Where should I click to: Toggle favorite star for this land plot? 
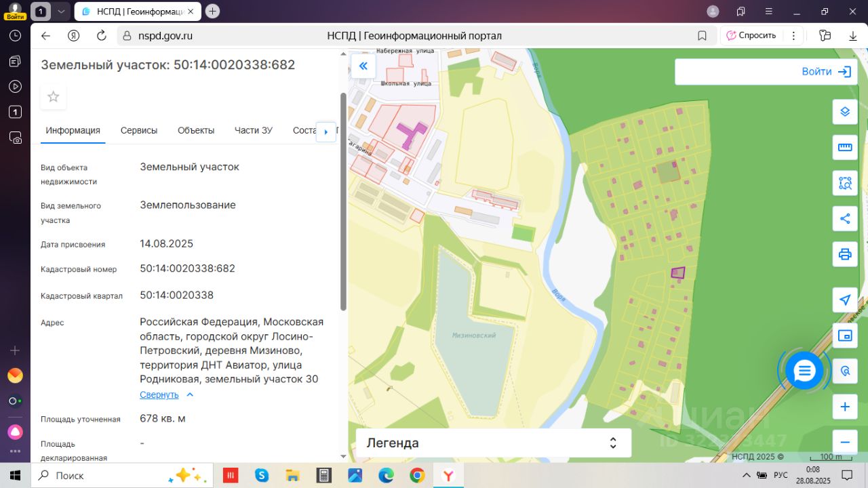pyautogui.click(x=54, y=97)
